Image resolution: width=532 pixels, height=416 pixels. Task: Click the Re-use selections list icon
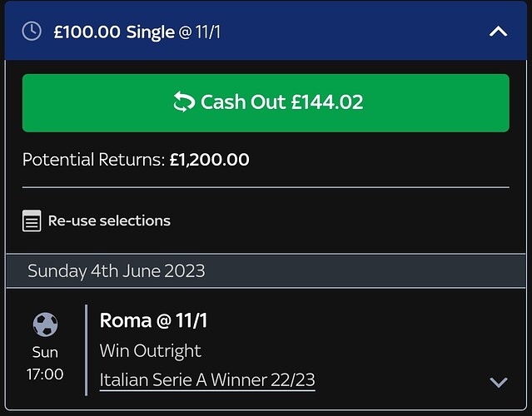pyautogui.click(x=32, y=220)
